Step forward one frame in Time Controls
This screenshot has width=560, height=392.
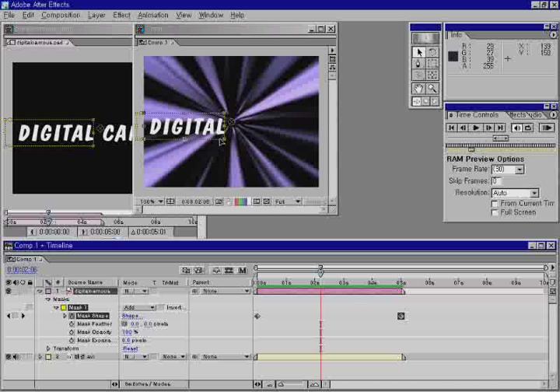(x=488, y=128)
